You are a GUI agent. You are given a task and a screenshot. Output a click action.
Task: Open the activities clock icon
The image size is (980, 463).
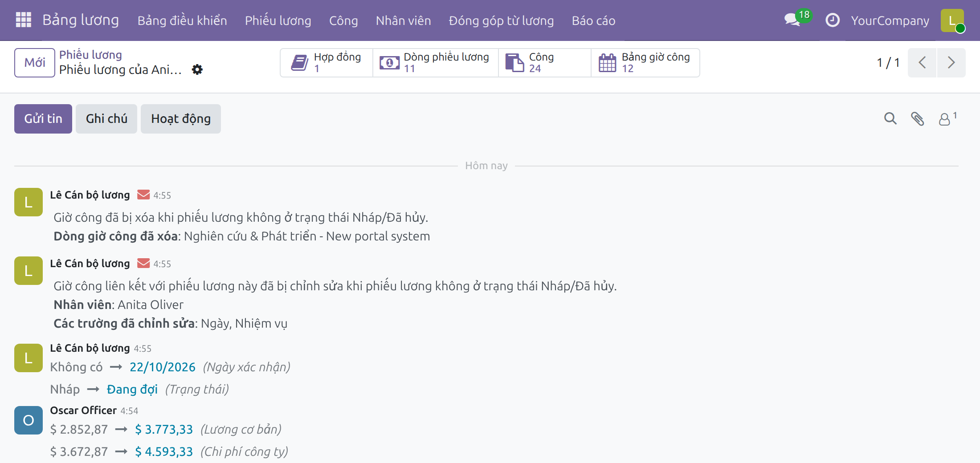click(x=832, y=20)
